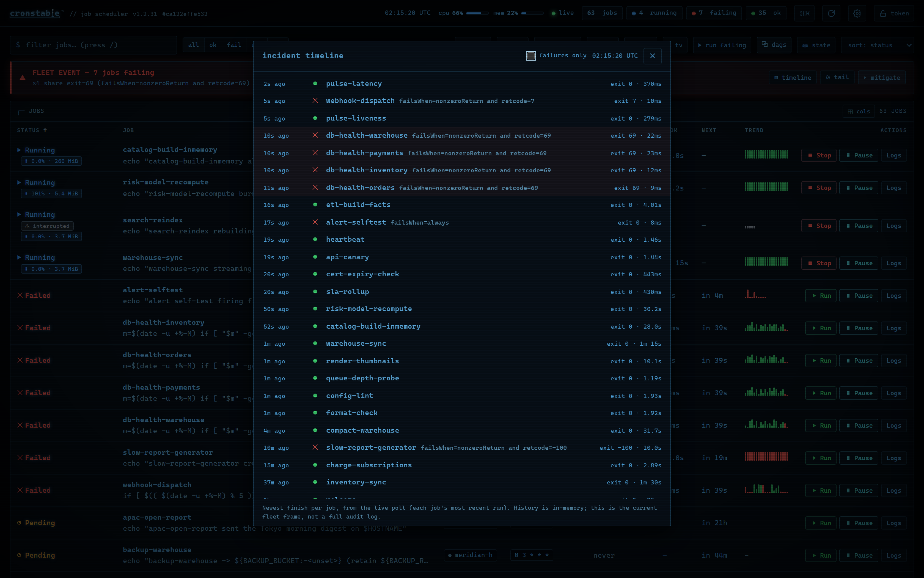Pause the risk-model-recompute job
Screen dimensions: 924x578
click(859, 188)
